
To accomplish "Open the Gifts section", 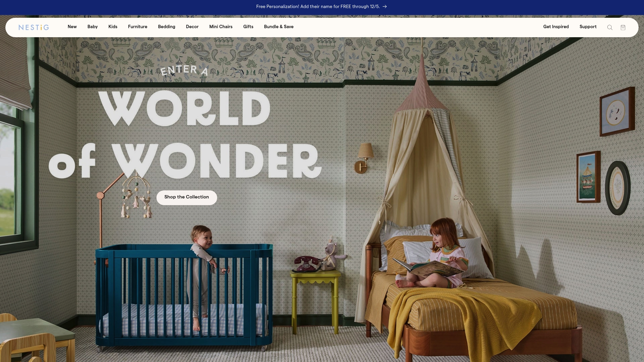I will pos(248,27).
